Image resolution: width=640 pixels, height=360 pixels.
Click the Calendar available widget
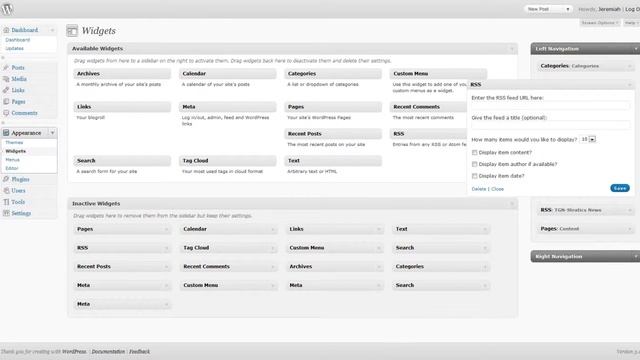pyautogui.click(x=228, y=73)
